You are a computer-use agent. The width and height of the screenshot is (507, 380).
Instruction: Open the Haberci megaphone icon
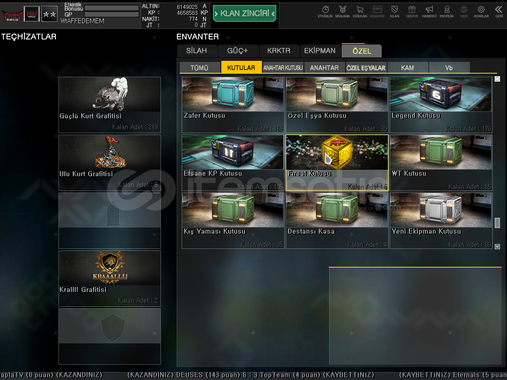tap(429, 11)
